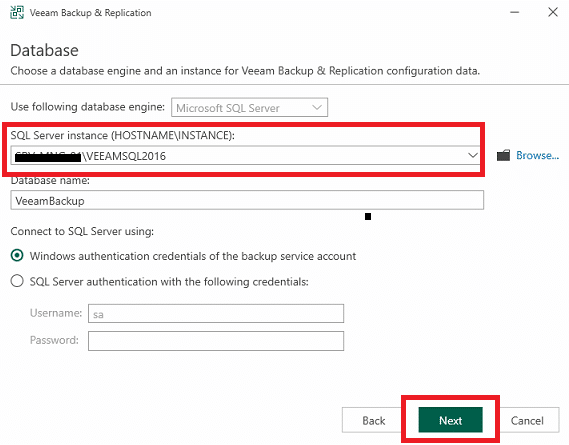Click the folder icon beside Browse
Screen dimensions: 569x445
point(503,155)
